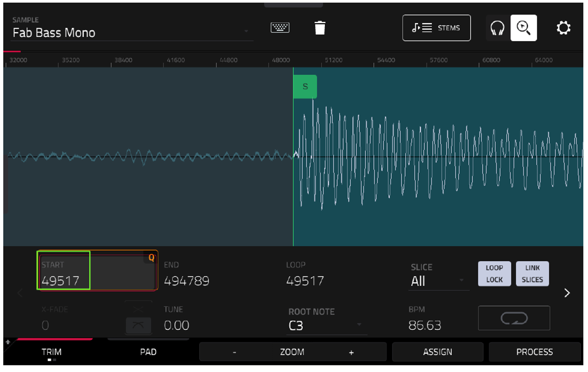Open the Process menu button
Screen dimensions: 588x372
535,352
